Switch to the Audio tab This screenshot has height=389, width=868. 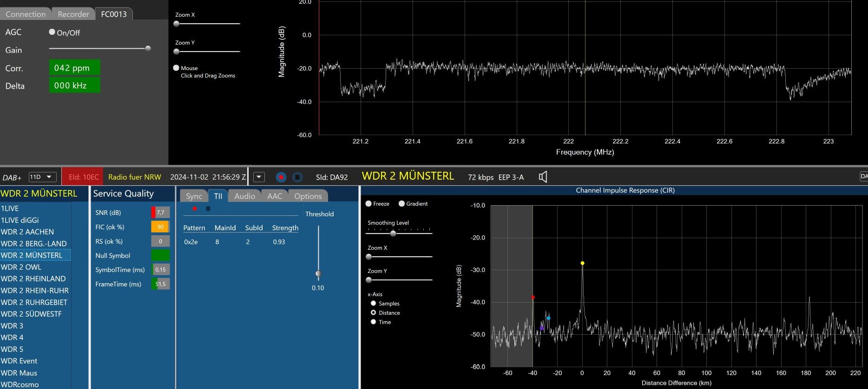(x=244, y=196)
